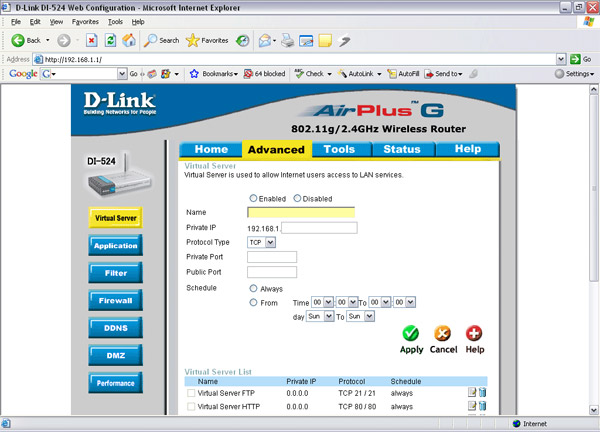Viewport: 600px width, 432px height.
Task: Click the orange Cancel icon
Action: click(443, 334)
